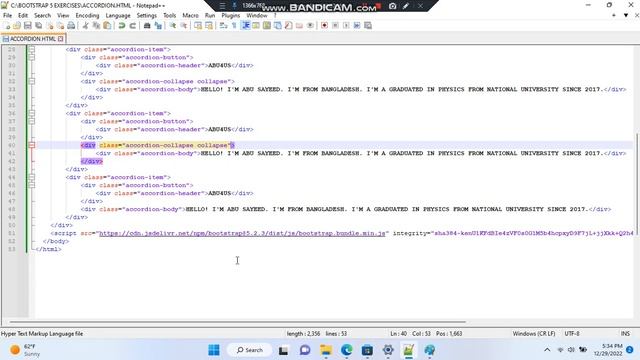Copy selection with the toolbar Copy icon
The image size is (640, 360).
[96, 26]
